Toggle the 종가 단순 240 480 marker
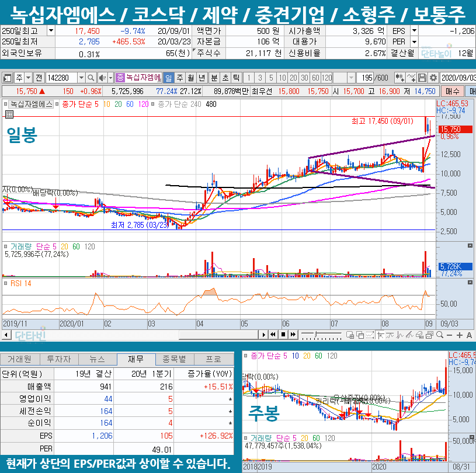This screenshot has height=473, width=476. pyautogui.click(x=152, y=104)
